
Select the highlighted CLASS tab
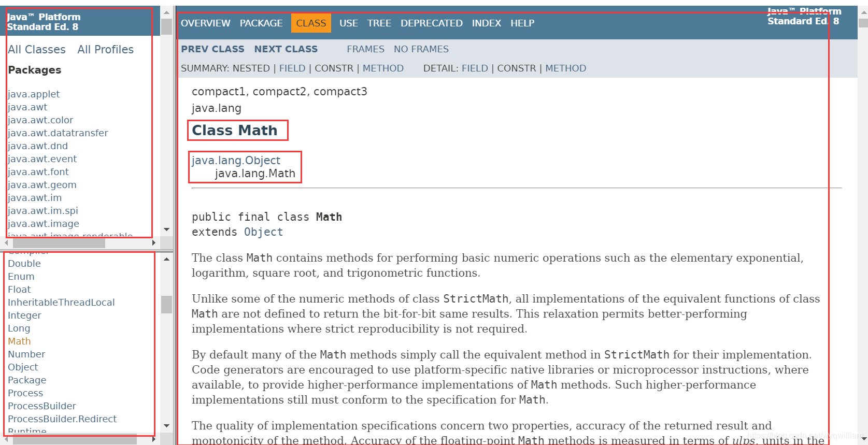coord(311,23)
